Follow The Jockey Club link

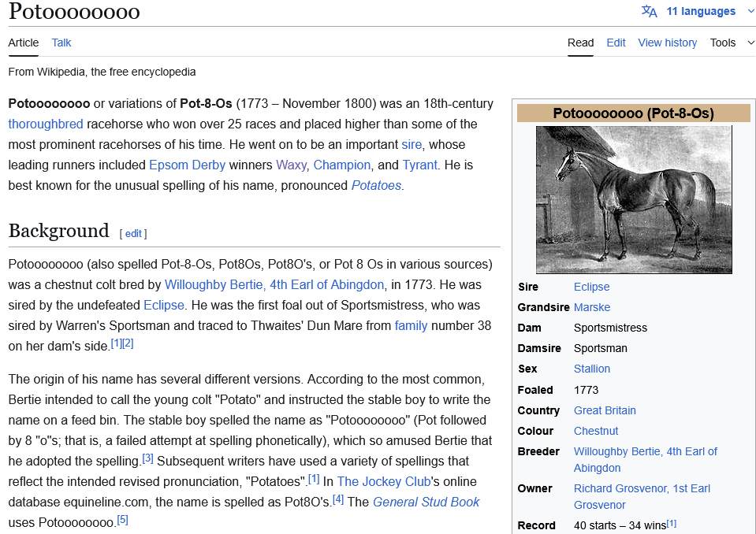tap(383, 481)
